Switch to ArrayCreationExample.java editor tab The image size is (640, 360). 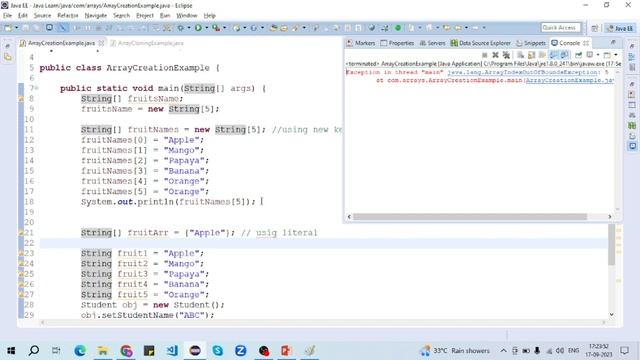tap(61, 43)
